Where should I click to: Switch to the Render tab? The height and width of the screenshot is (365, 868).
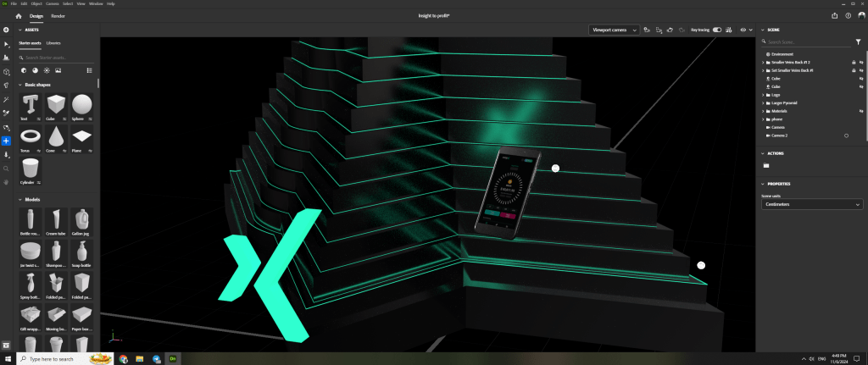click(x=58, y=15)
